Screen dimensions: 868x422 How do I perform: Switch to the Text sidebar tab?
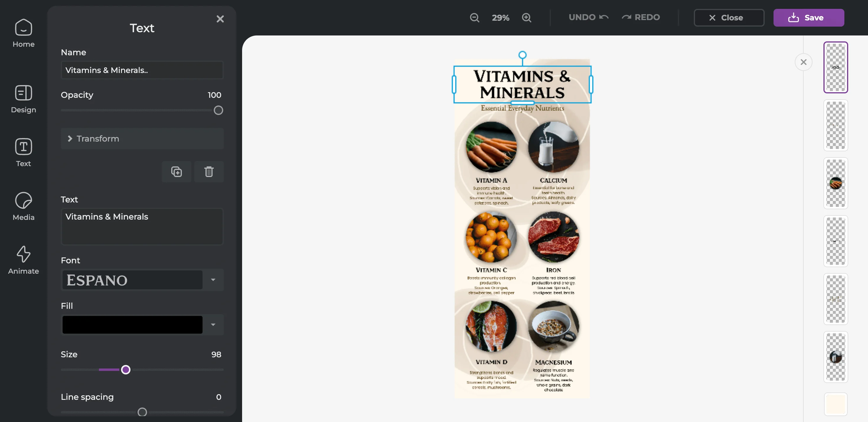[x=23, y=152]
